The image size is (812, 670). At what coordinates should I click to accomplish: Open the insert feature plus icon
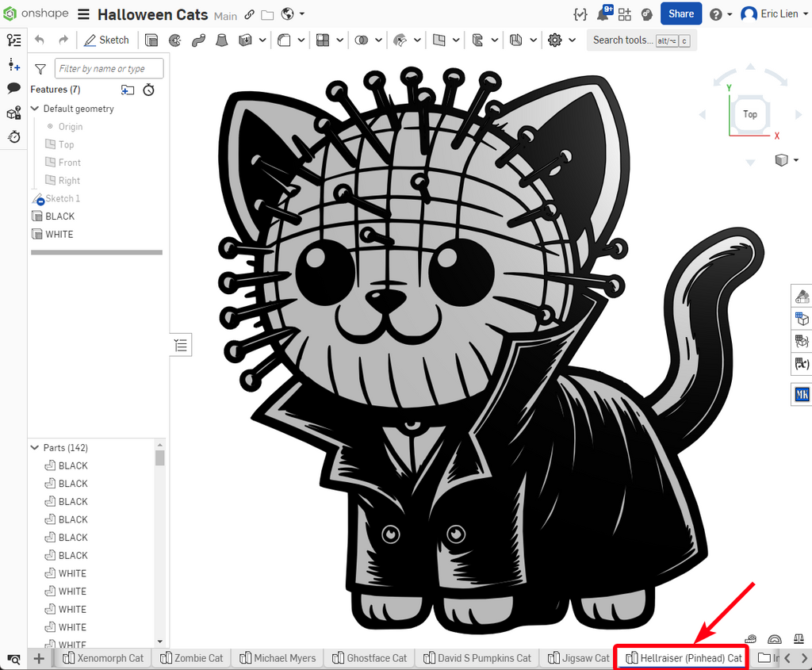[x=14, y=65]
